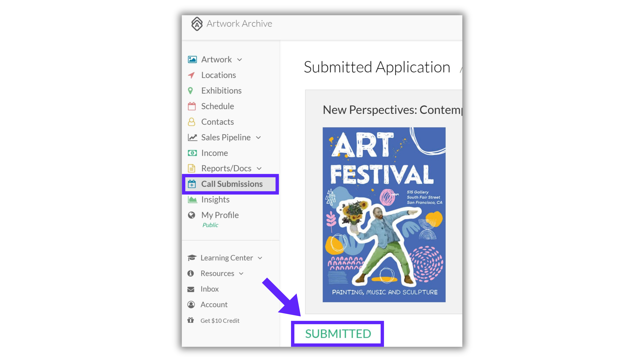
Task: Click the green Exhibitions pin icon
Action: pyautogui.click(x=190, y=91)
